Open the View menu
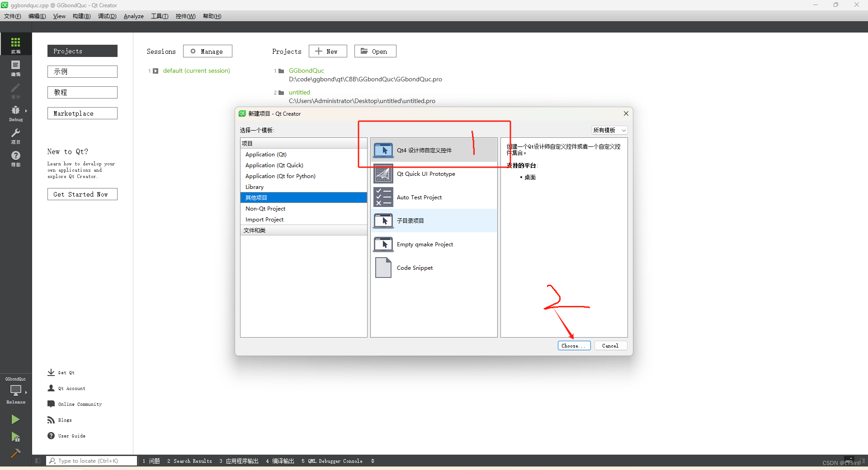Image resolution: width=868 pixels, height=470 pixels. 59,16
